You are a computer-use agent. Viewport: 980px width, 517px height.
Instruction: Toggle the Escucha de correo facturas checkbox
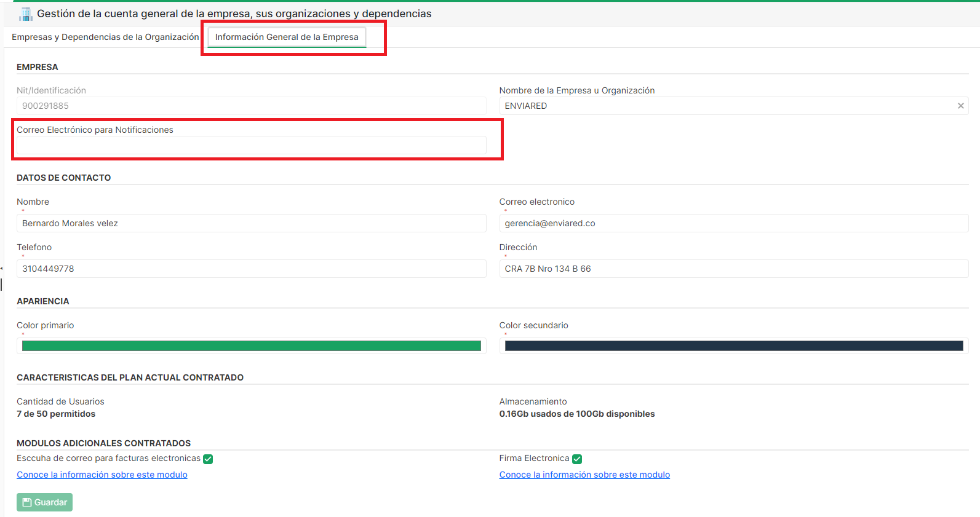[208, 459]
